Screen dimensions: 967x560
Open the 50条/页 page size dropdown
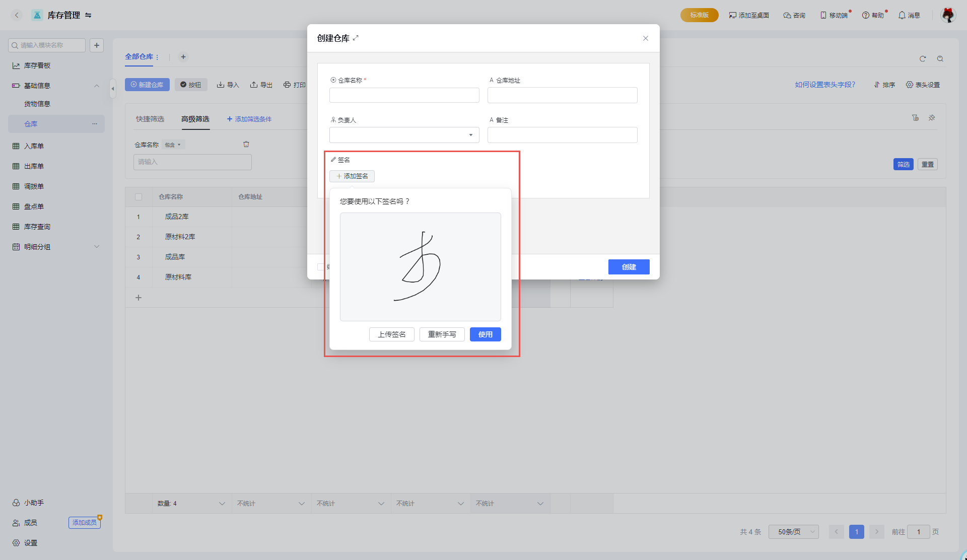click(x=793, y=532)
